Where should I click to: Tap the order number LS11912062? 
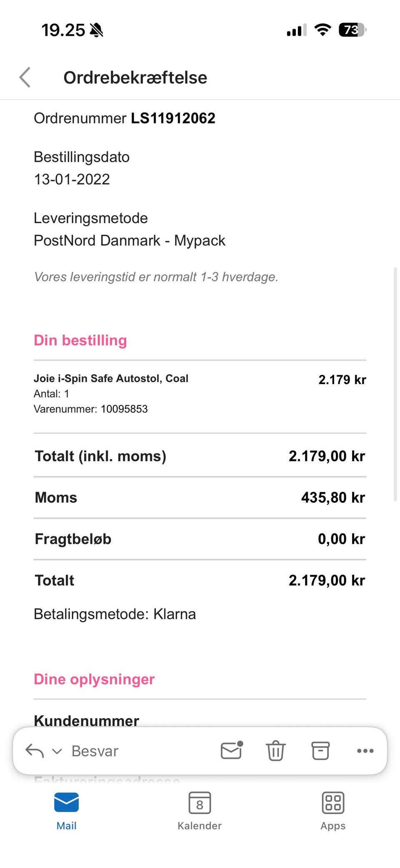coord(173,118)
